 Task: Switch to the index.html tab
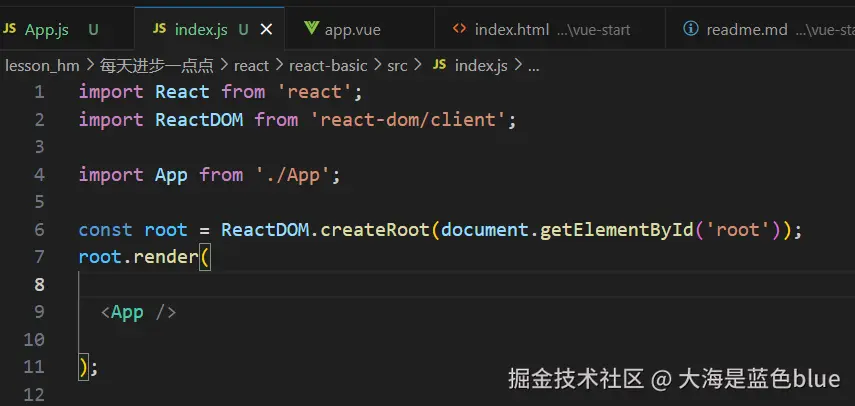click(550, 29)
